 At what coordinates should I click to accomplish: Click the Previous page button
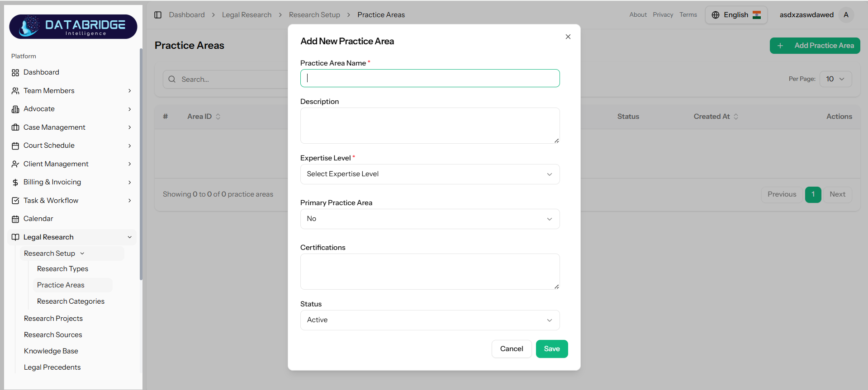pyautogui.click(x=782, y=194)
